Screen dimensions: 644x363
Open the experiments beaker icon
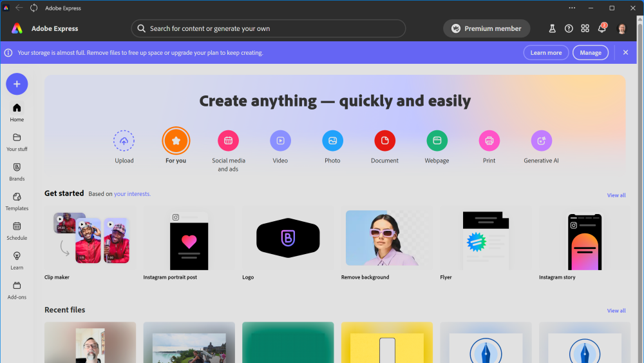tap(552, 28)
